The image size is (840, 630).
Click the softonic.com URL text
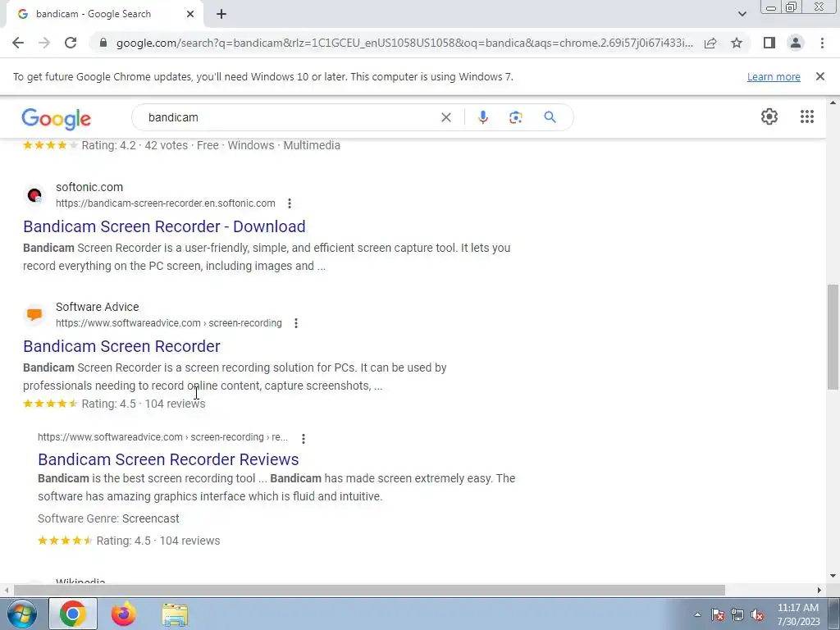click(x=166, y=203)
